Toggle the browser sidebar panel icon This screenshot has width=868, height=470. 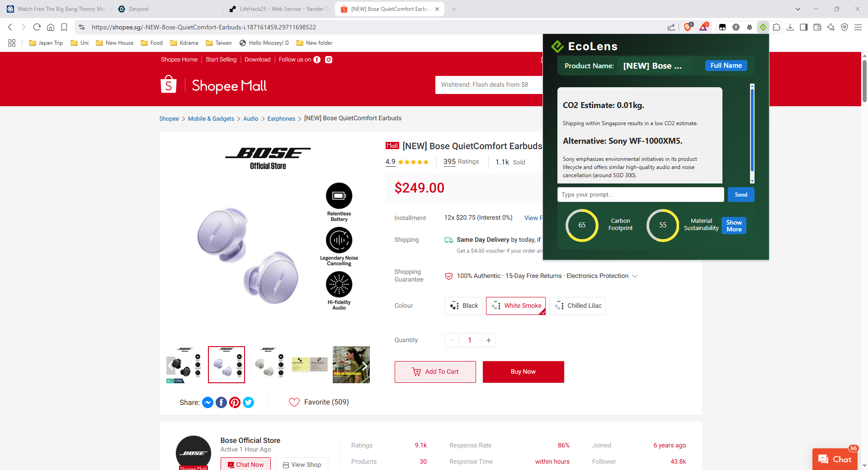pos(804,27)
